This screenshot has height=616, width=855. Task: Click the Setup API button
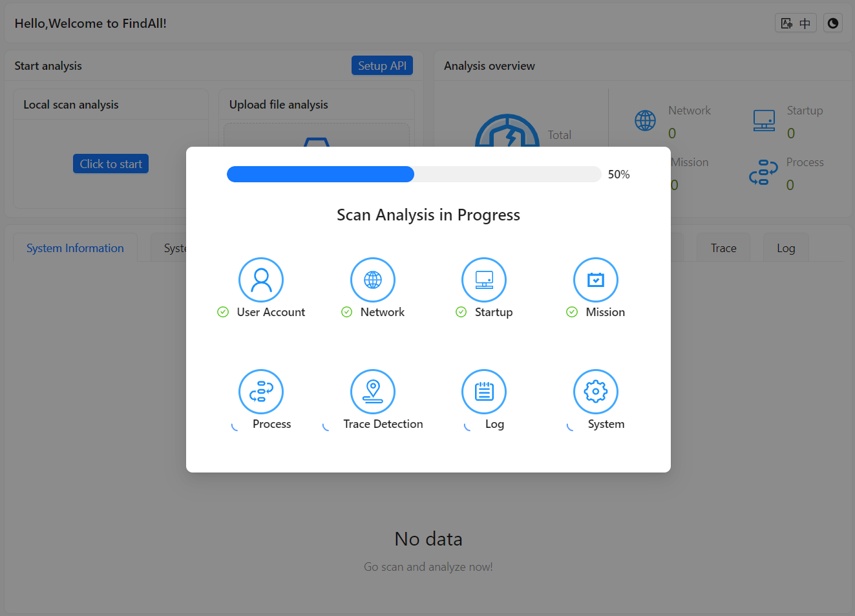(x=382, y=65)
